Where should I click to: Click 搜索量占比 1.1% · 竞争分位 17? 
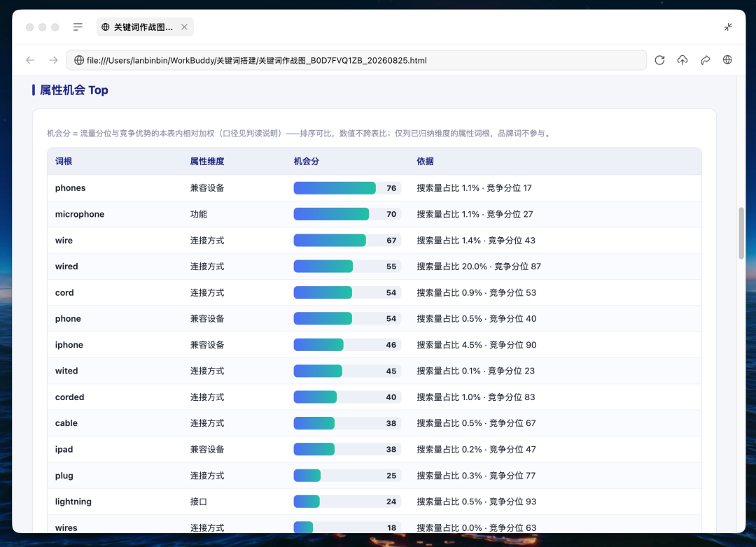[x=474, y=188]
